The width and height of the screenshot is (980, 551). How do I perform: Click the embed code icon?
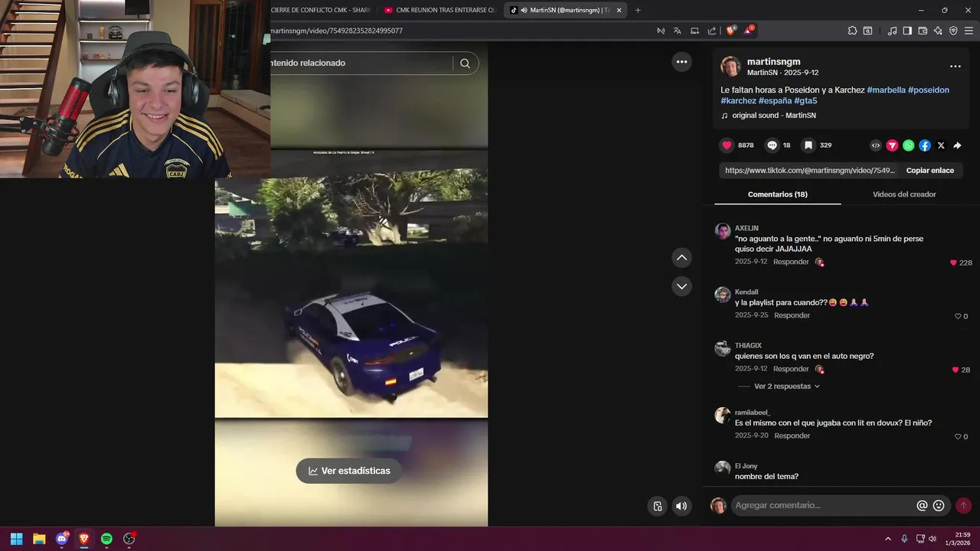coord(876,145)
